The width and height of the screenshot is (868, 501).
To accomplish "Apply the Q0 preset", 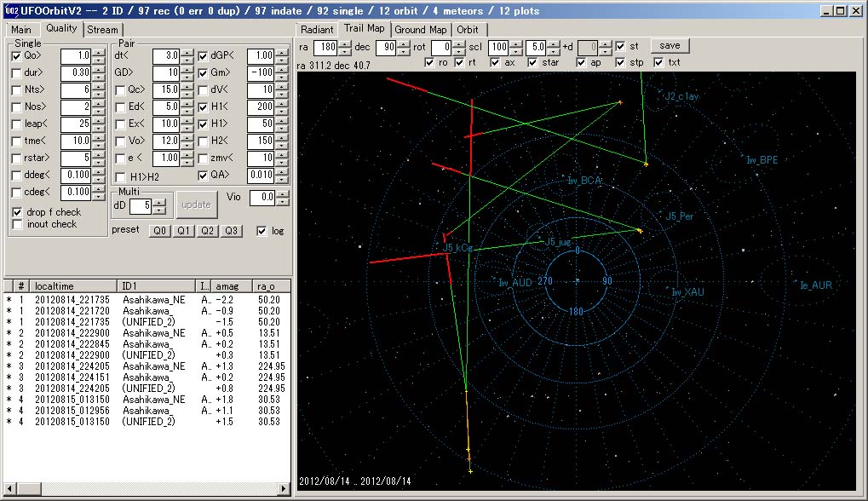I will [x=160, y=231].
